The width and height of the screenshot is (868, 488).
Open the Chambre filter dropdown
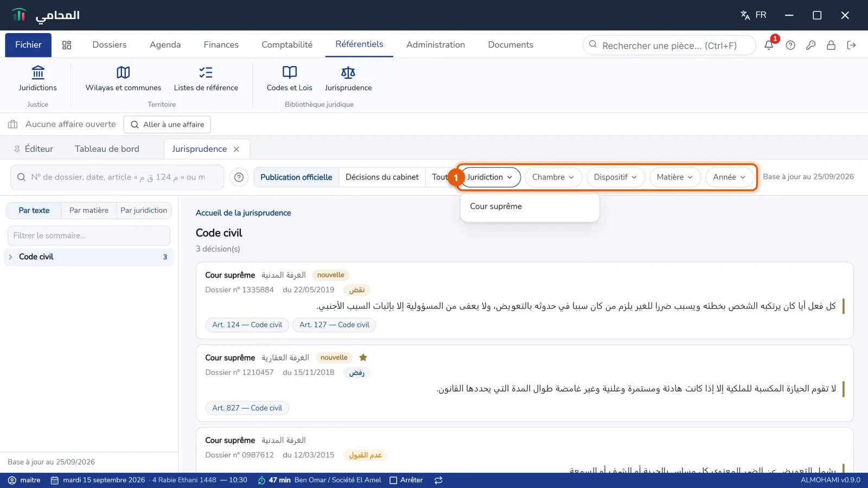click(x=553, y=177)
